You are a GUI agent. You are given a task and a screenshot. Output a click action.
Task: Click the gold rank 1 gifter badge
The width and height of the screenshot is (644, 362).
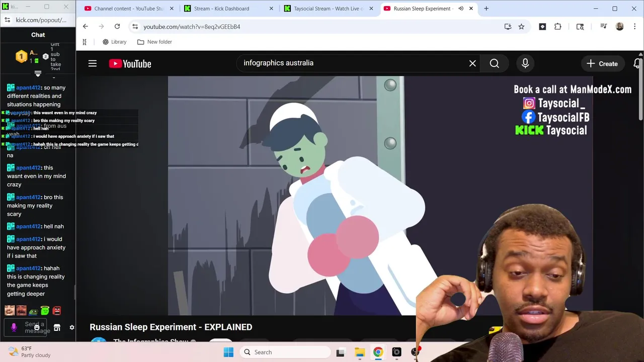click(x=21, y=56)
